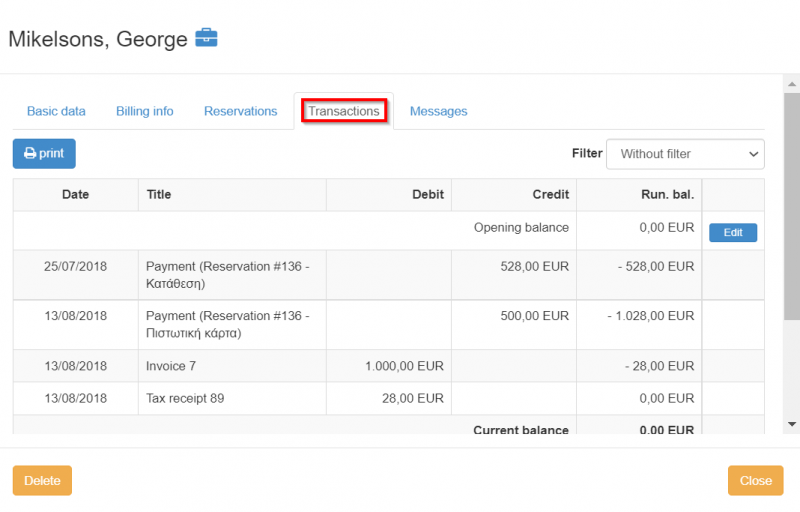Viewport: 800px width, 512px height.
Task: Click the orange Close button
Action: point(755,480)
